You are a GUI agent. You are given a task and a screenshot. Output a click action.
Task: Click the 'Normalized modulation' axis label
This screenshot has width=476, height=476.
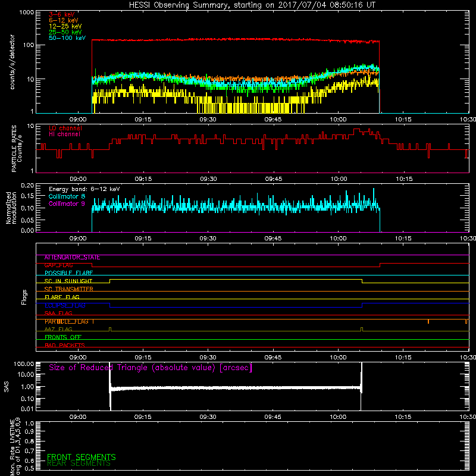[x=11, y=208]
